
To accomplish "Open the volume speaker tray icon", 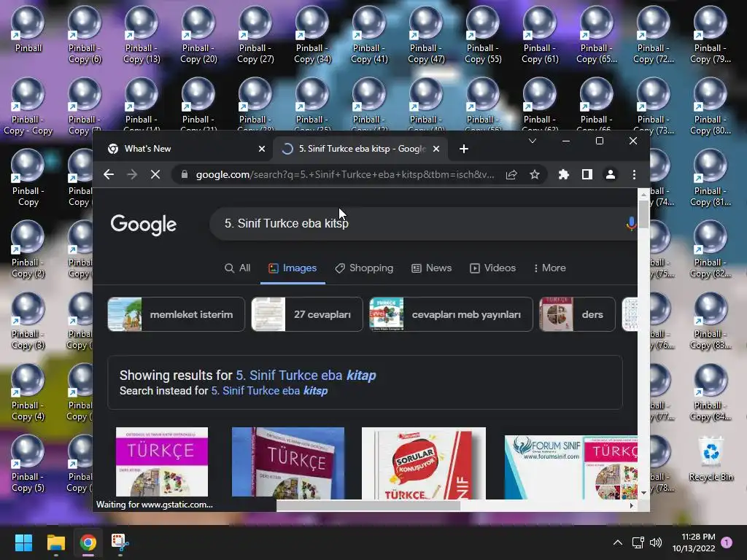I will [656, 542].
